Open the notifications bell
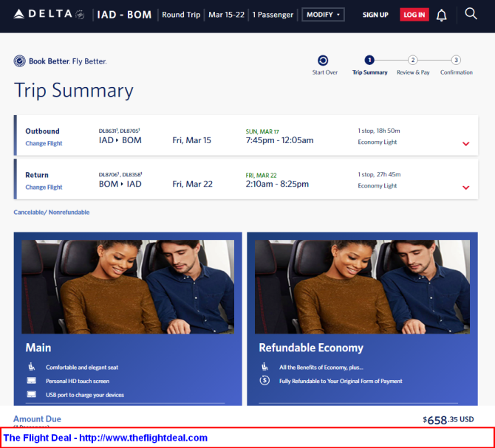Image resolution: width=495 pixels, height=448 pixels. point(441,15)
